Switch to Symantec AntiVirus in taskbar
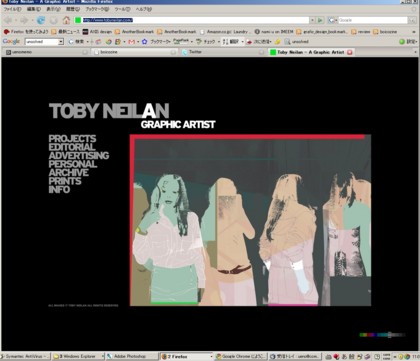 (26, 356)
